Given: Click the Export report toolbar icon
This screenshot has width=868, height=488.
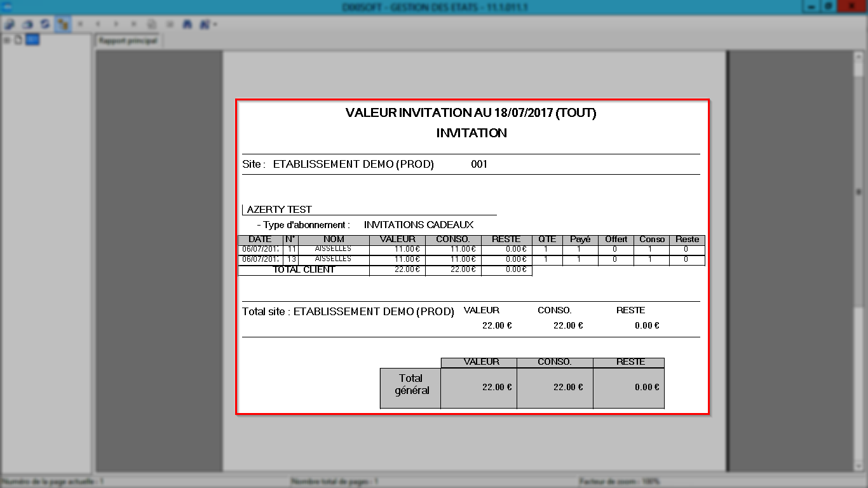Looking at the screenshot, I should (10, 24).
